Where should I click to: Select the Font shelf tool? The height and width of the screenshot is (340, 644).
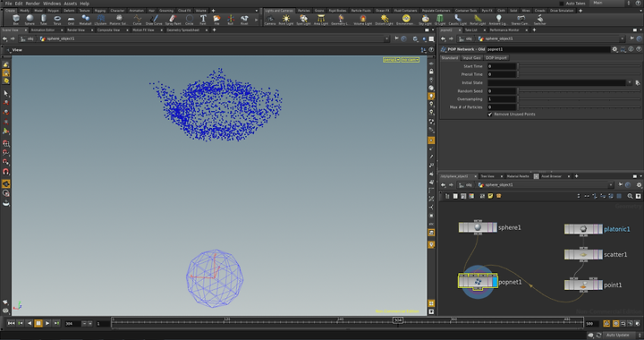[x=203, y=20]
